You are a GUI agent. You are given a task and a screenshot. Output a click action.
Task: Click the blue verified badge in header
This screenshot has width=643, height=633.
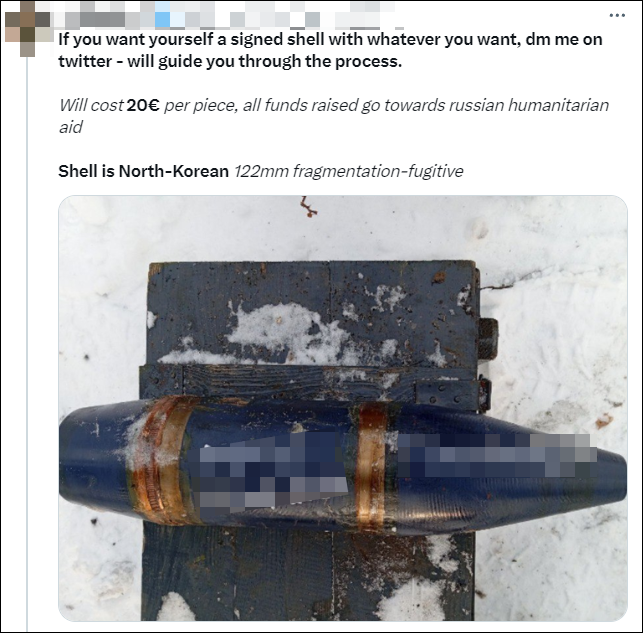[162, 19]
